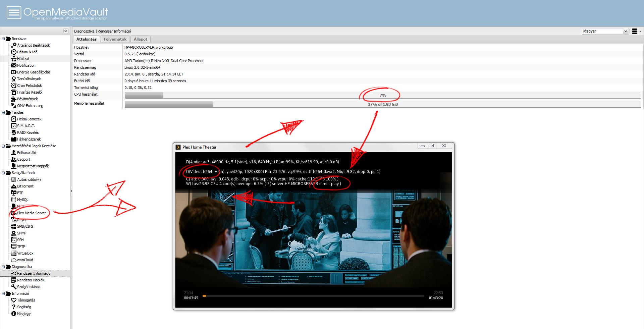Select the TFTP service entry
The height and width of the screenshot is (329, 644).
point(21,246)
